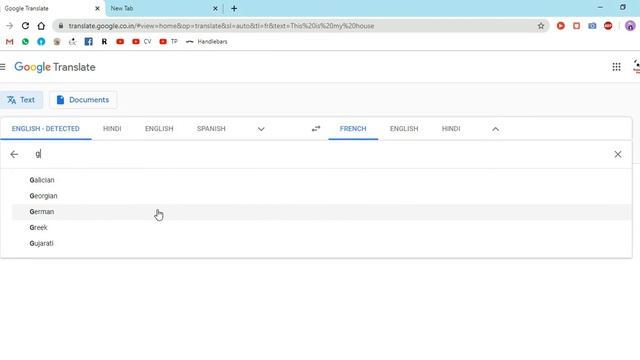
Task: Click the red round extension icon
Action: pyautogui.click(x=608, y=26)
